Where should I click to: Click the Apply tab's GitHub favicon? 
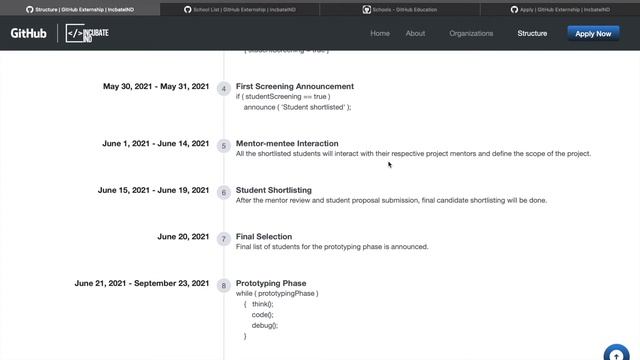[x=514, y=9]
